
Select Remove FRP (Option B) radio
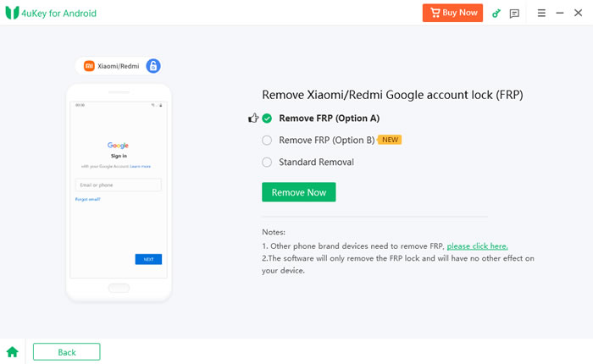(267, 141)
